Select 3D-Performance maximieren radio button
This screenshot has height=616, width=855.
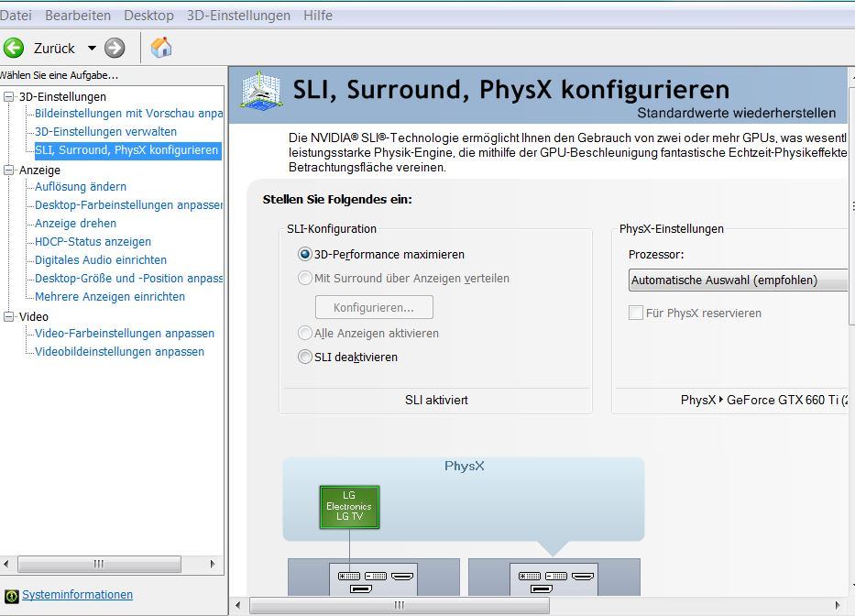point(305,254)
